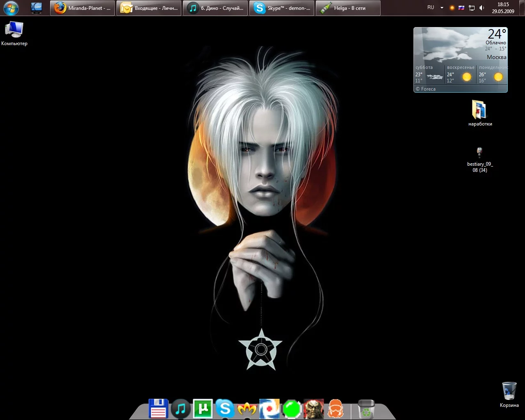The width and height of the screenshot is (525, 420).
Task: Click the Облачно condition text
Action: tap(496, 43)
